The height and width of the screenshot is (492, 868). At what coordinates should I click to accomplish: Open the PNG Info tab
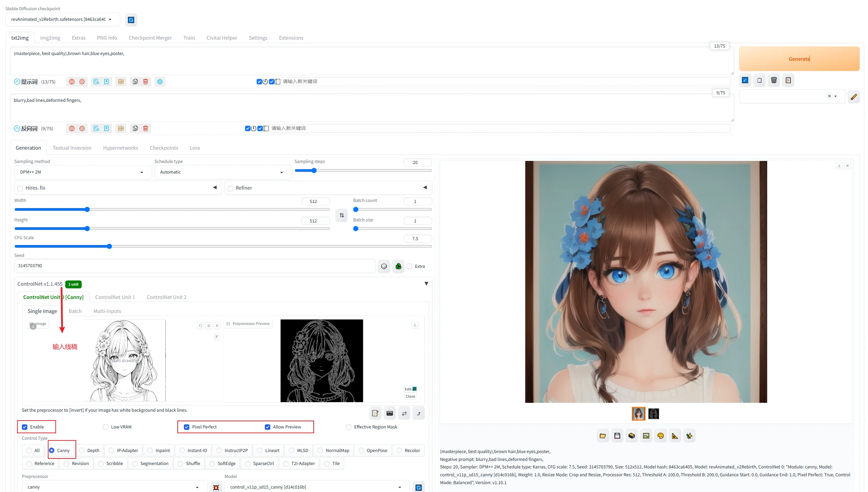(107, 38)
